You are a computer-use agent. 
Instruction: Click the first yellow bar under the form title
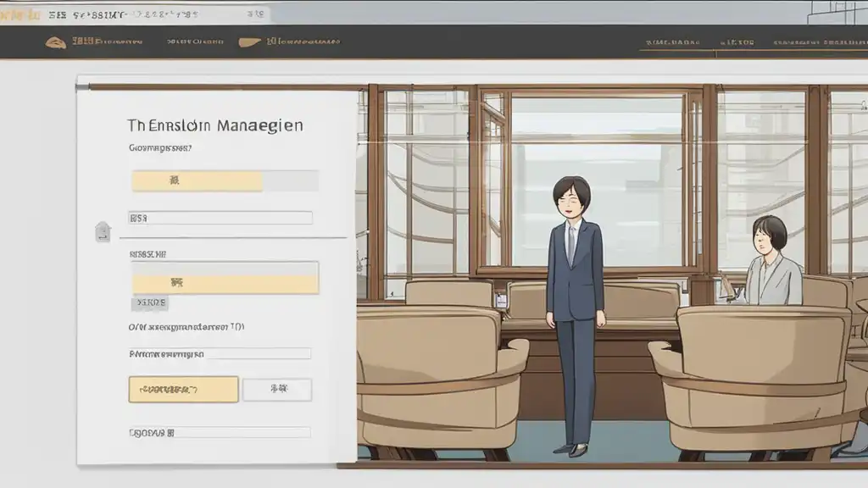point(197,181)
